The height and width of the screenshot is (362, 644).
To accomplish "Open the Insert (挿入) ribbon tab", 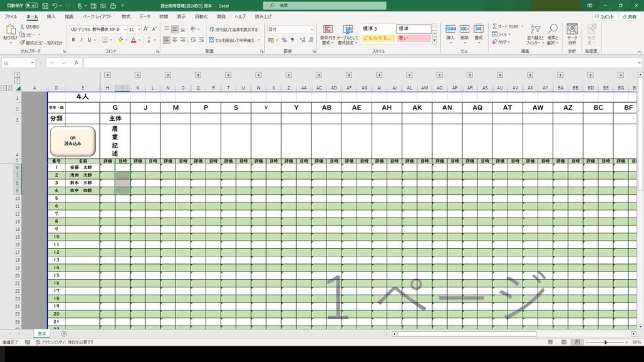I will 51,16.
